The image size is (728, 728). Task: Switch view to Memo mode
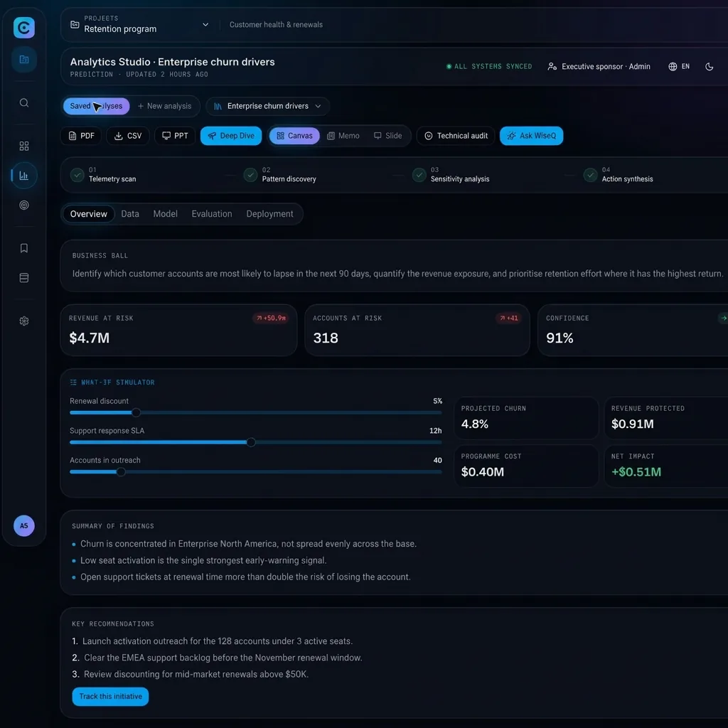click(343, 136)
